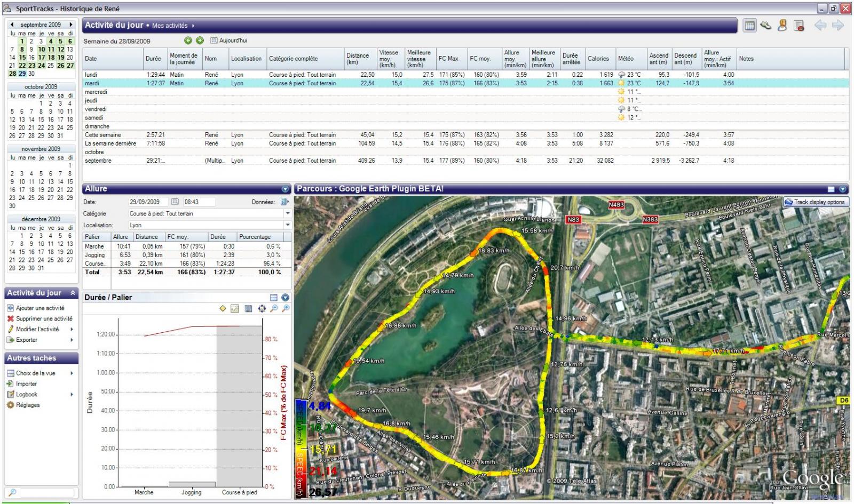Zoom in on the Durée / Palier chart
Screen dimensions: 854x504
tap(286, 309)
